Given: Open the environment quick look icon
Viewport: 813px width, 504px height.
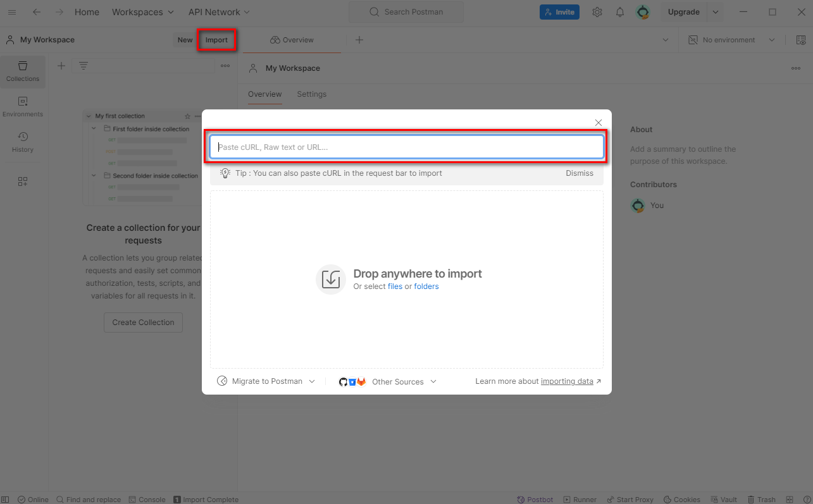Looking at the screenshot, I should point(801,40).
